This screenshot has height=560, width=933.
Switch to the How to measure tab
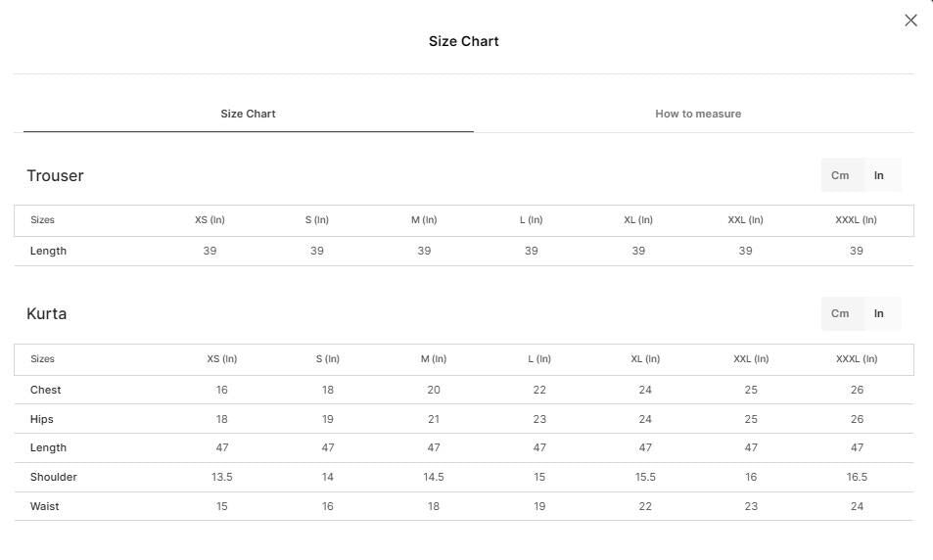tap(698, 114)
